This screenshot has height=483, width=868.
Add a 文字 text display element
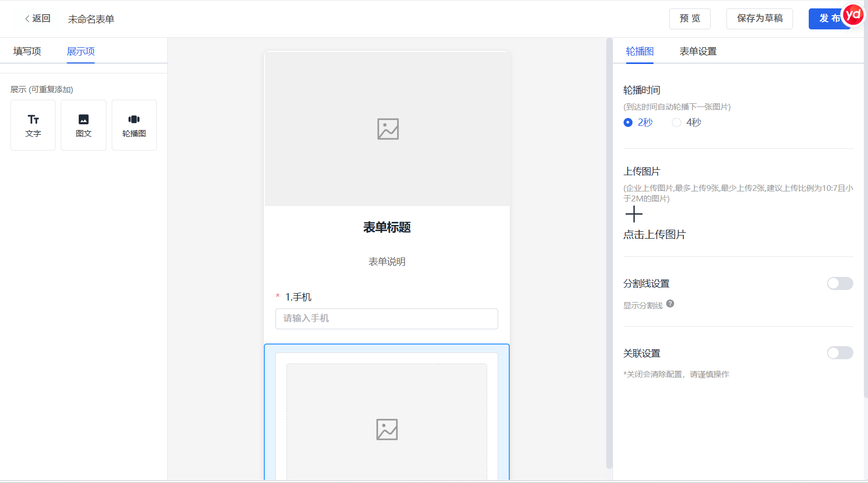pyautogui.click(x=33, y=125)
